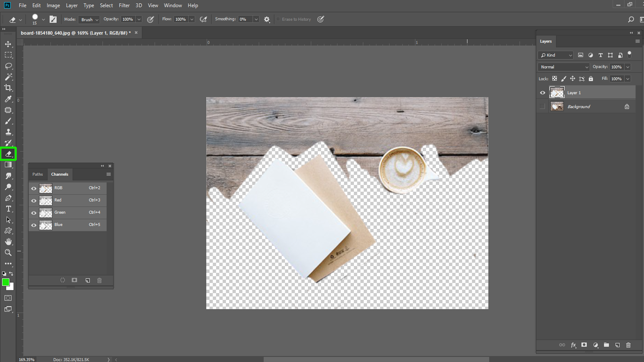Image resolution: width=644 pixels, height=362 pixels.
Task: Select the Brush tool
Action: click(x=8, y=121)
